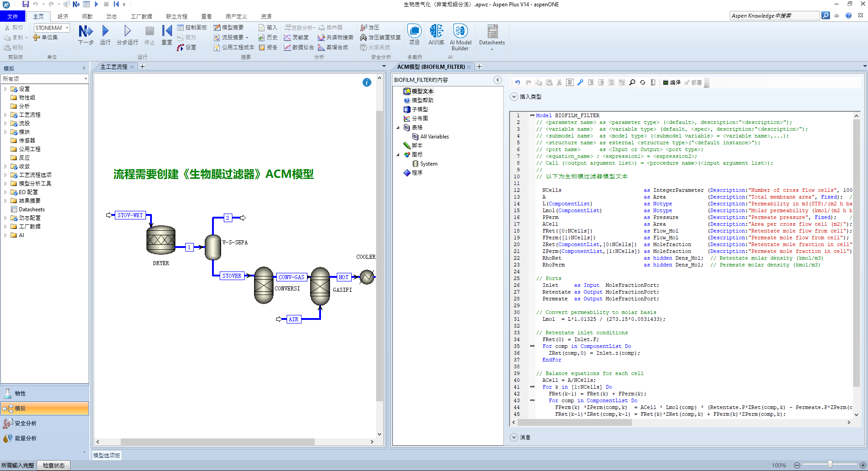The image size is (868, 471).
Task: Click the zoom slider handle
Action: (x=830, y=465)
